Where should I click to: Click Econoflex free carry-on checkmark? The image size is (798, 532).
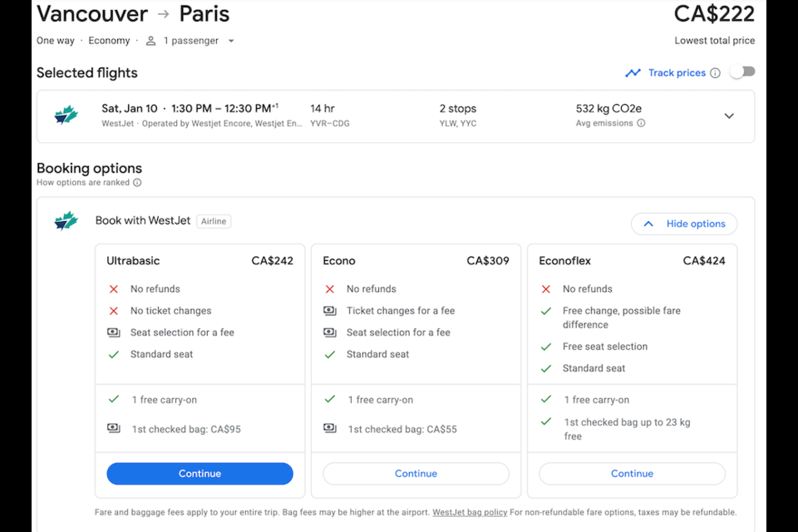click(546, 399)
